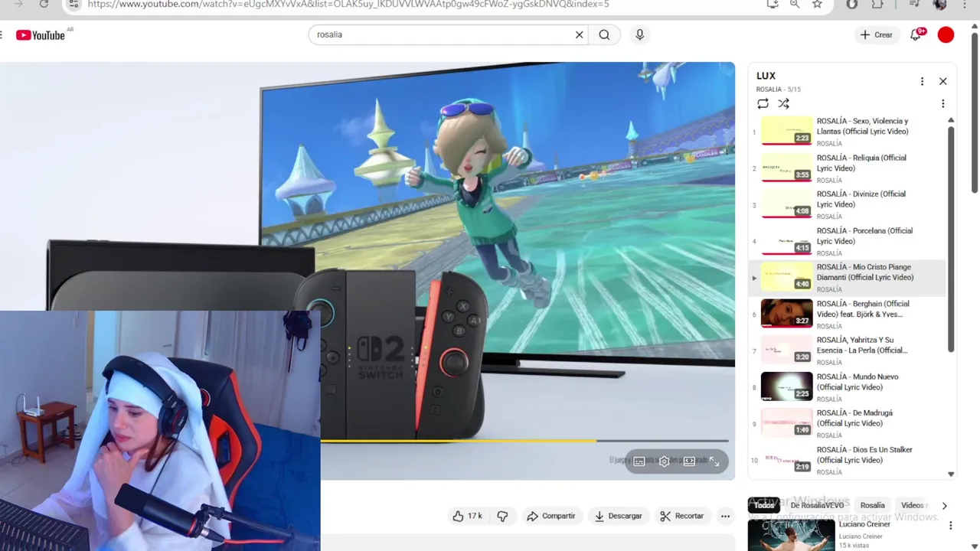This screenshot has height=551, width=980.
Task: Seek on the yellow video progress bar
Action: (x=524, y=441)
